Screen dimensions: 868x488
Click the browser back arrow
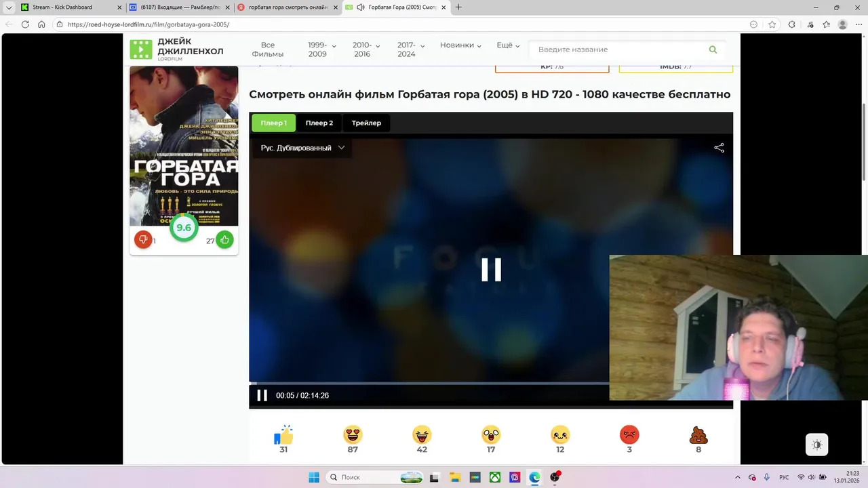9,24
